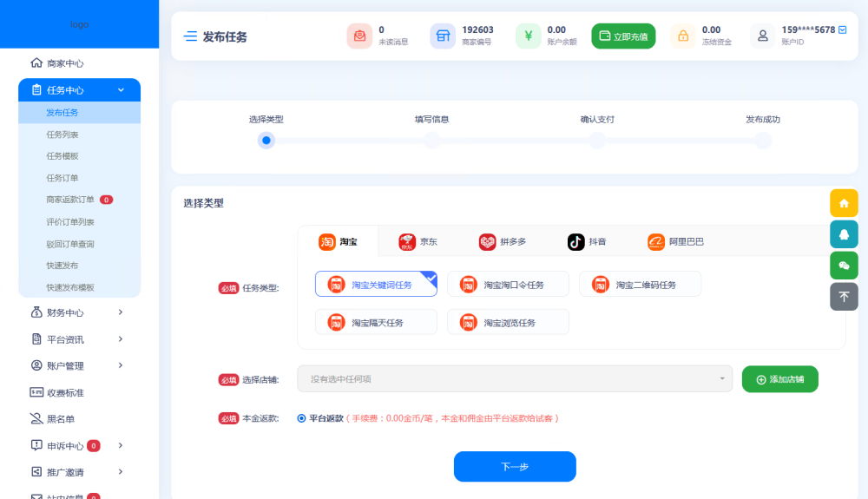The width and height of the screenshot is (868, 499).
Task: Click the 申诉中心 alert icon
Action: (x=36, y=445)
